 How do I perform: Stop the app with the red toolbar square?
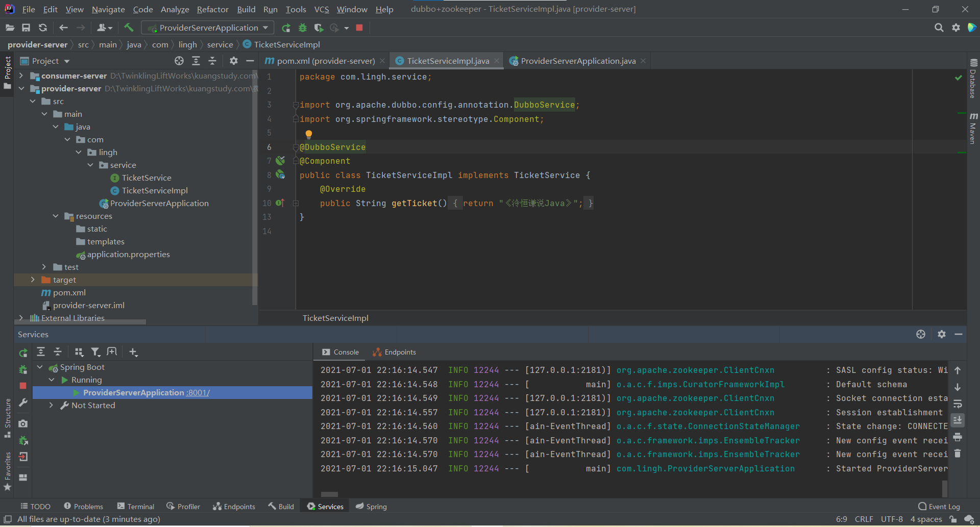(359, 28)
